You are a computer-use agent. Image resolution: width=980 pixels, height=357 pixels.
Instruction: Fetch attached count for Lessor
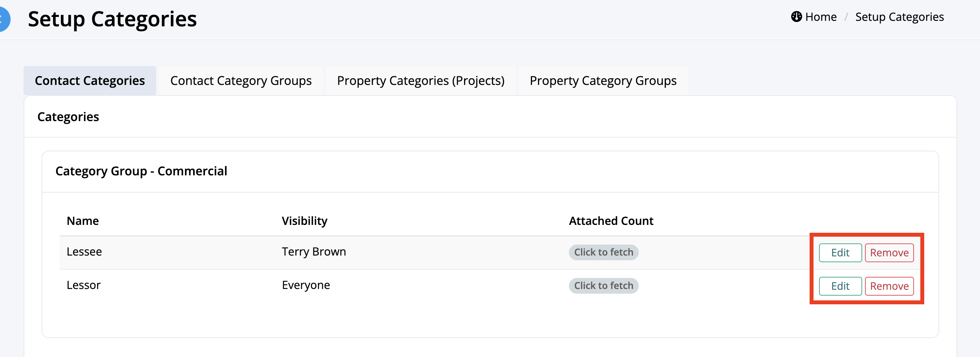603,286
